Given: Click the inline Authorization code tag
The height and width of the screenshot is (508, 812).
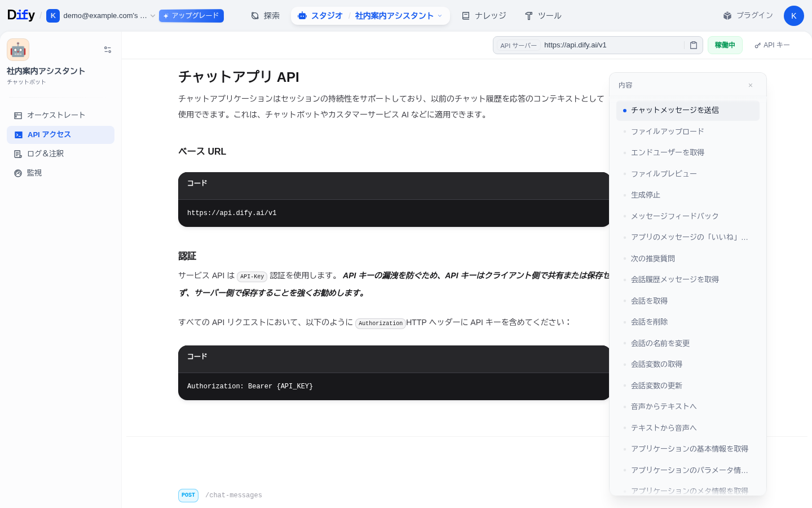Looking at the screenshot, I should point(381,323).
